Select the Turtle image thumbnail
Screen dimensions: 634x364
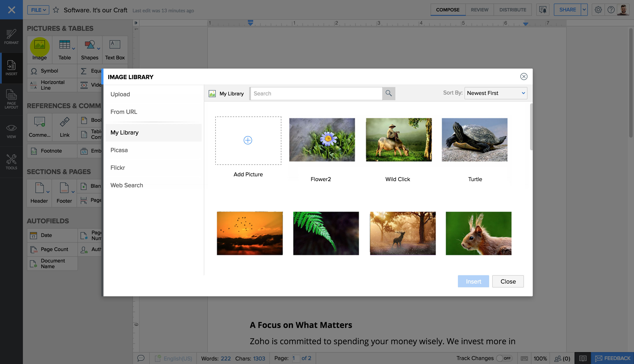(x=474, y=140)
